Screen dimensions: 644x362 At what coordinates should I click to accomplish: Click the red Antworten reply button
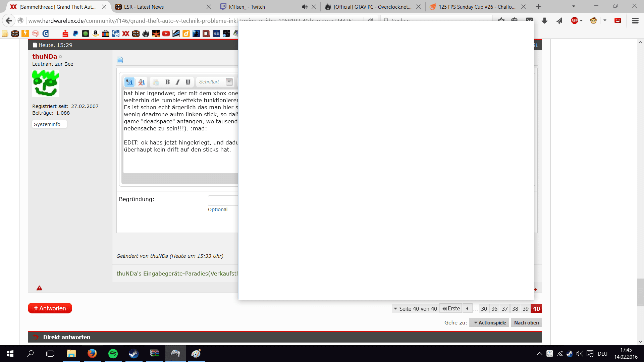click(x=50, y=308)
